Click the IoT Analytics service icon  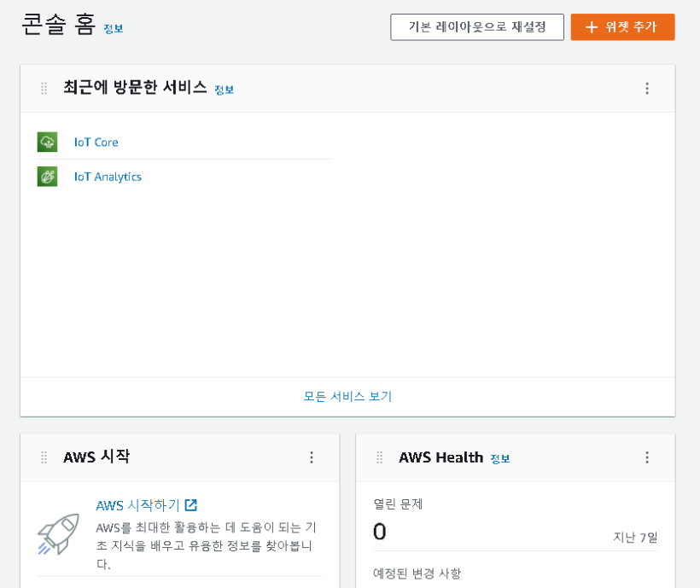tap(47, 176)
